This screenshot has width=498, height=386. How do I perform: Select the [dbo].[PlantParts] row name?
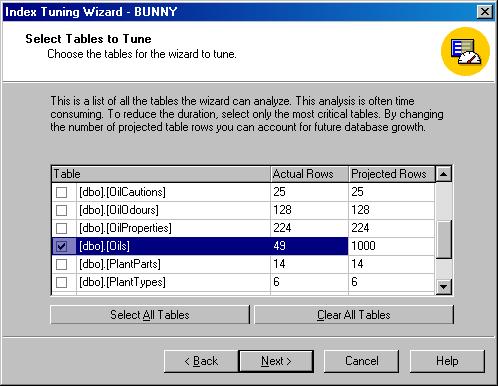point(120,264)
